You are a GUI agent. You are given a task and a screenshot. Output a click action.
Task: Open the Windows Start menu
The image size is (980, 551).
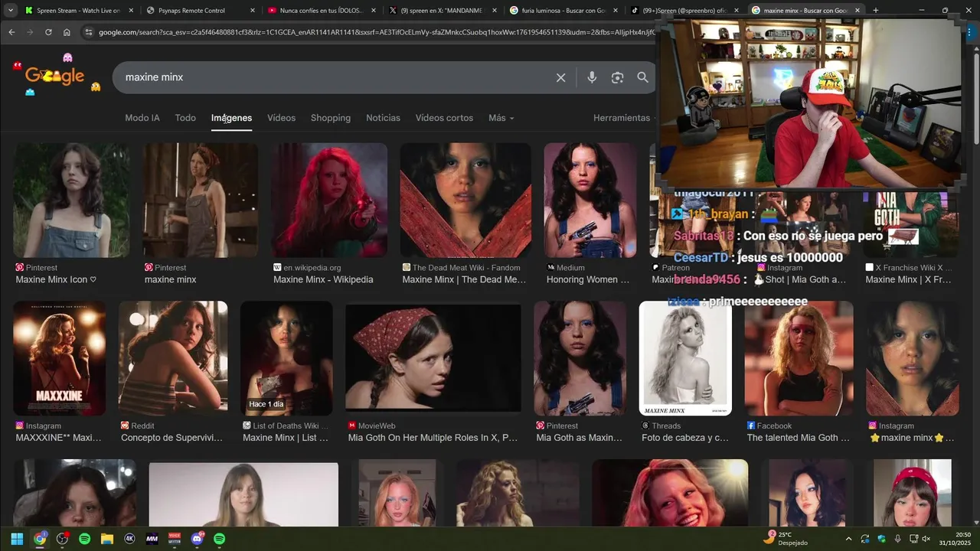tap(17, 539)
